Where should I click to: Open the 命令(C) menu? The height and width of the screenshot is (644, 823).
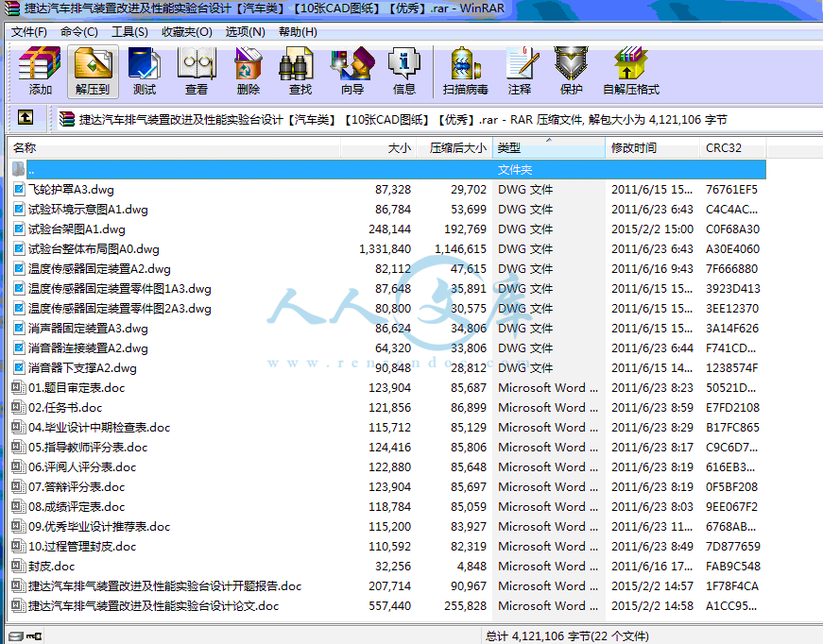coord(78,32)
